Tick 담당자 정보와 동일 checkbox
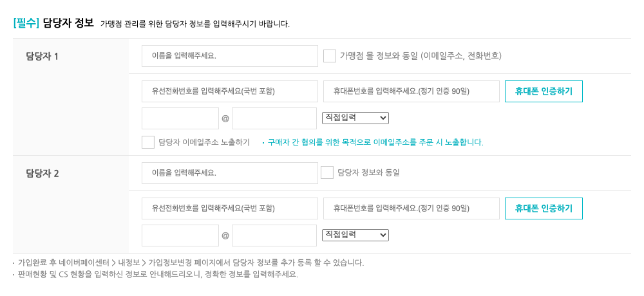 (x=327, y=172)
